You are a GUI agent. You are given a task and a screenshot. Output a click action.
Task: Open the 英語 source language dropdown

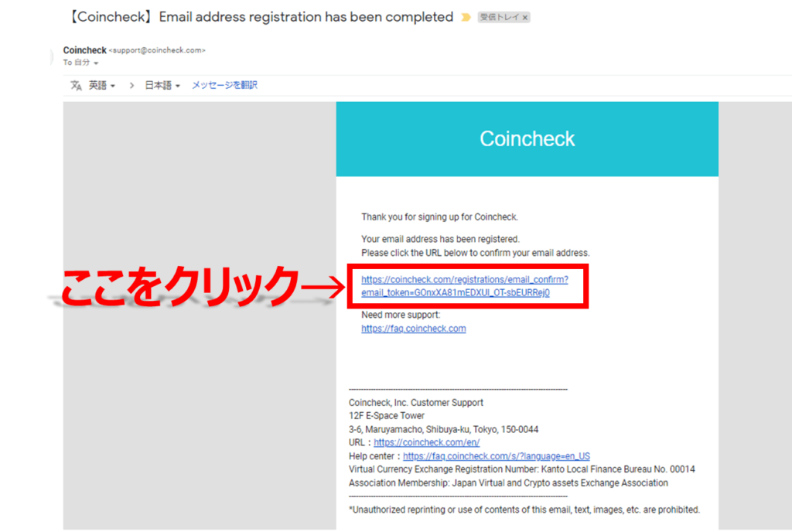tap(102, 85)
